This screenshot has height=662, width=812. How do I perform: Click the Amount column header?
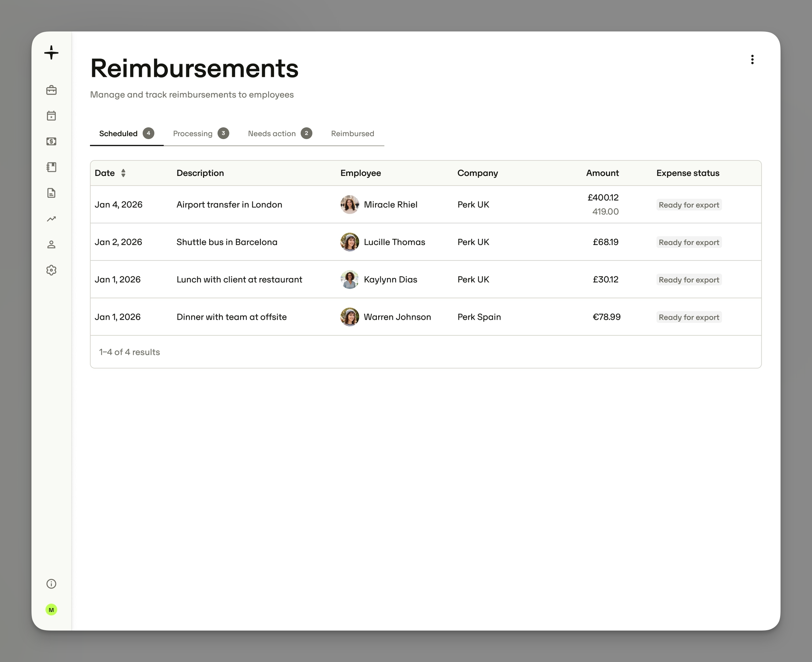(x=602, y=173)
